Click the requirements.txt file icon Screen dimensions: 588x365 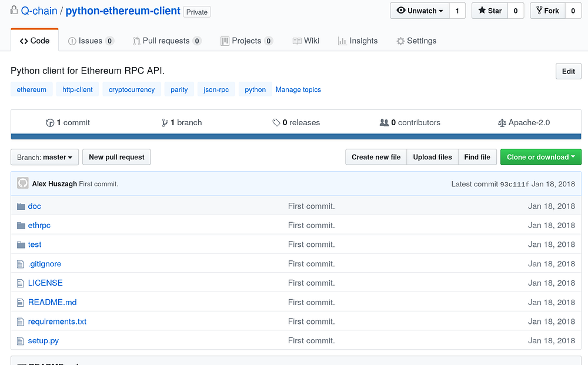click(21, 322)
